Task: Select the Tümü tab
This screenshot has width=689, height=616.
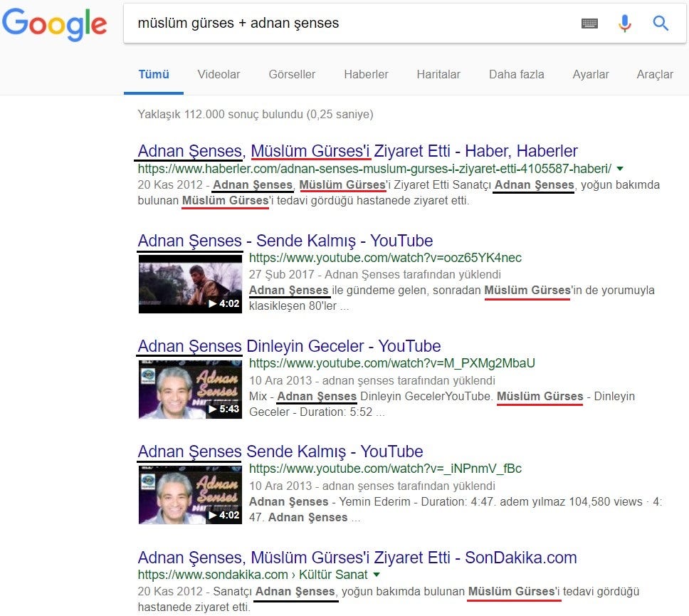Action: click(154, 74)
